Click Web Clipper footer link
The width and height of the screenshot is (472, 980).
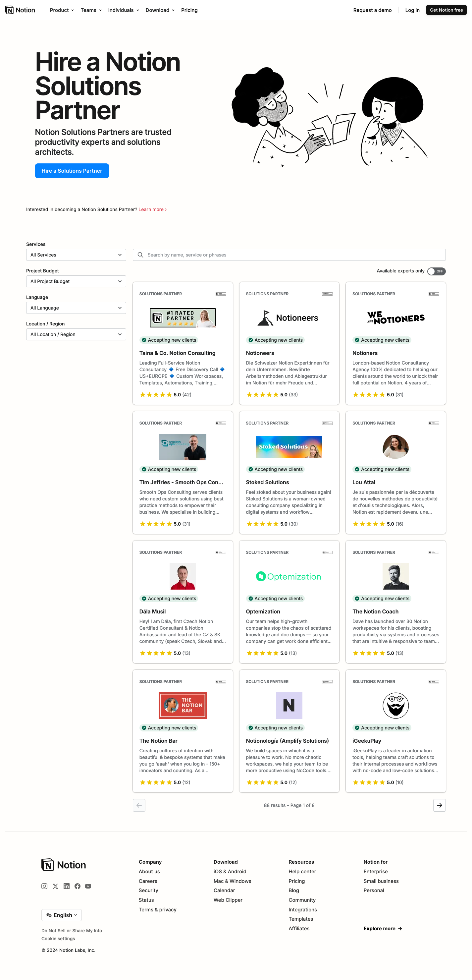(228, 900)
